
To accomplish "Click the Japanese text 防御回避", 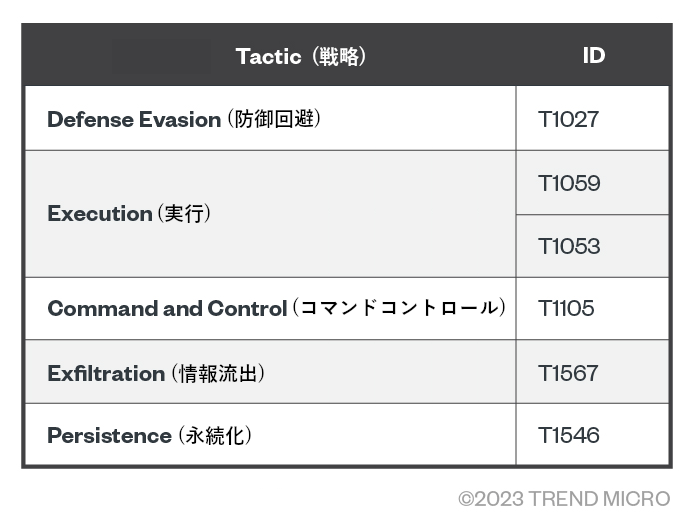I will click(278, 119).
